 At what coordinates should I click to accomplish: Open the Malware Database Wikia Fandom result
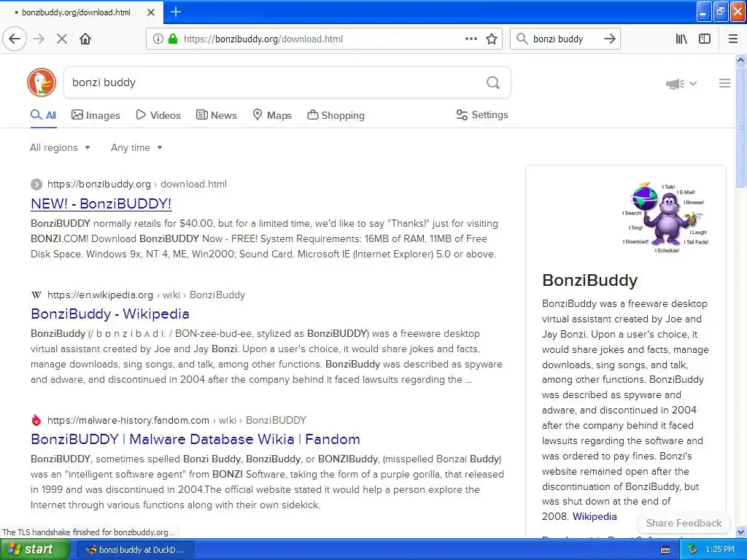point(196,439)
